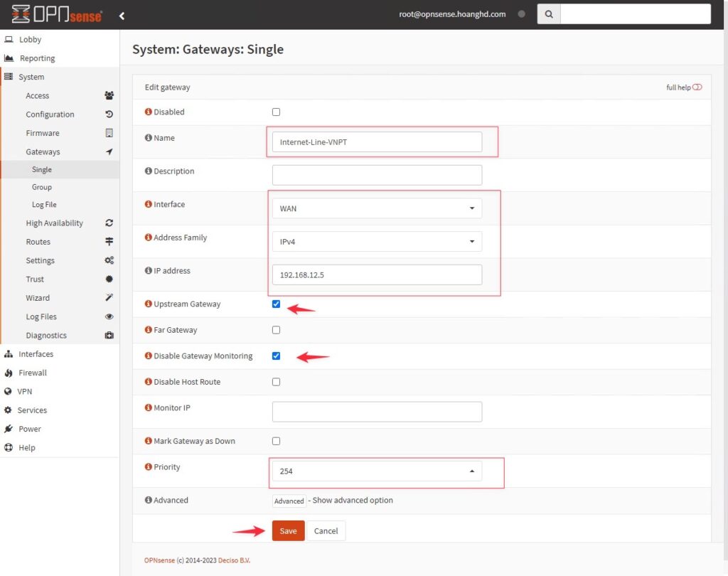This screenshot has width=728, height=576.
Task: Open the OPNsense footer link
Action: click(159, 560)
